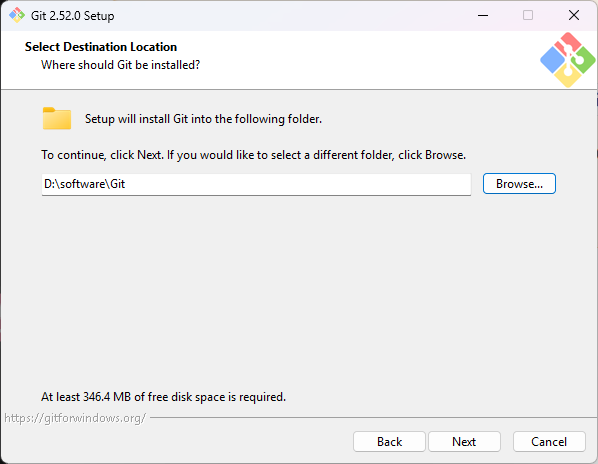The width and height of the screenshot is (598, 464).
Task: Minimize the Git Setup window
Action: [x=483, y=16]
